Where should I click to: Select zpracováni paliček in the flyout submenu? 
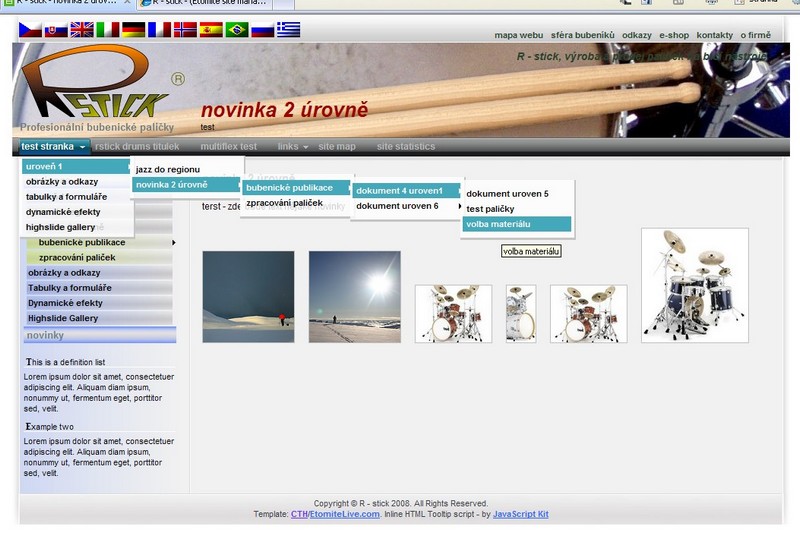pos(297,203)
